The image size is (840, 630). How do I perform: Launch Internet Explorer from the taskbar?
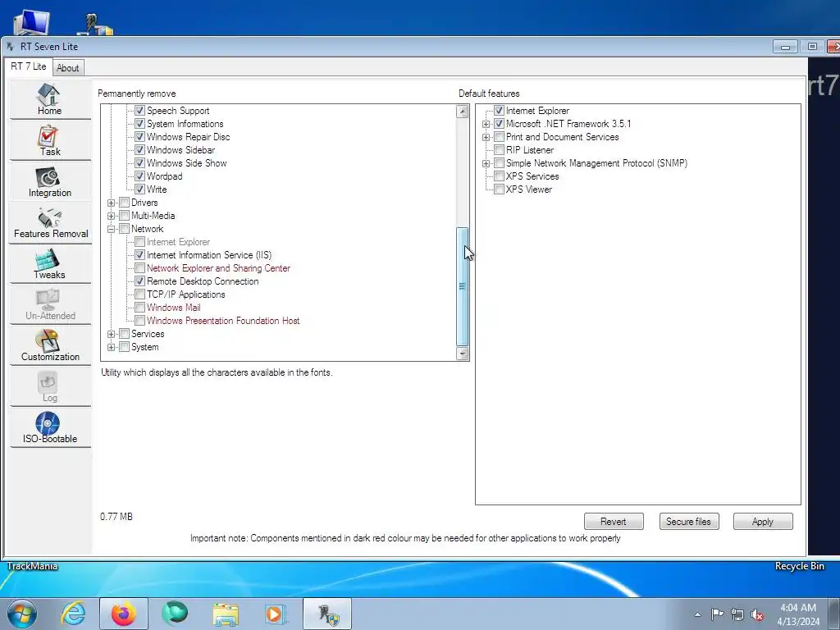tap(73, 614)
